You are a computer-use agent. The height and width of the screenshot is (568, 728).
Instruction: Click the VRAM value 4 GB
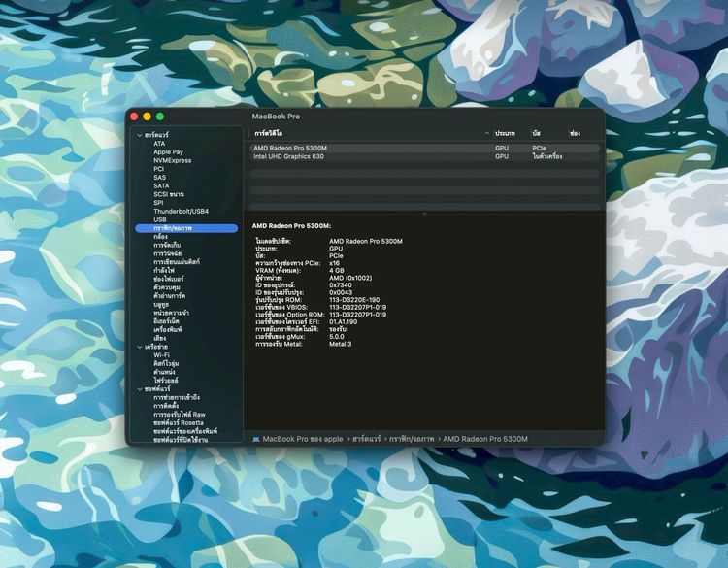coord(337,271)
